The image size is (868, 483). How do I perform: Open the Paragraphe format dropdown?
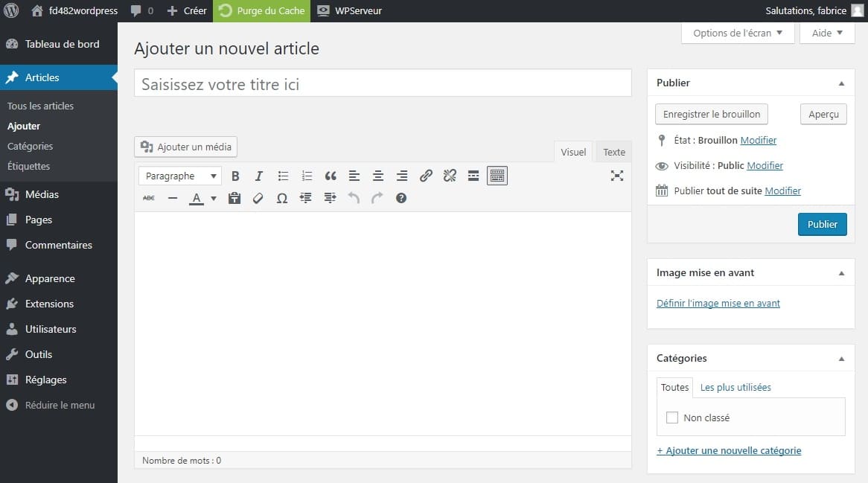coord(179,176)
